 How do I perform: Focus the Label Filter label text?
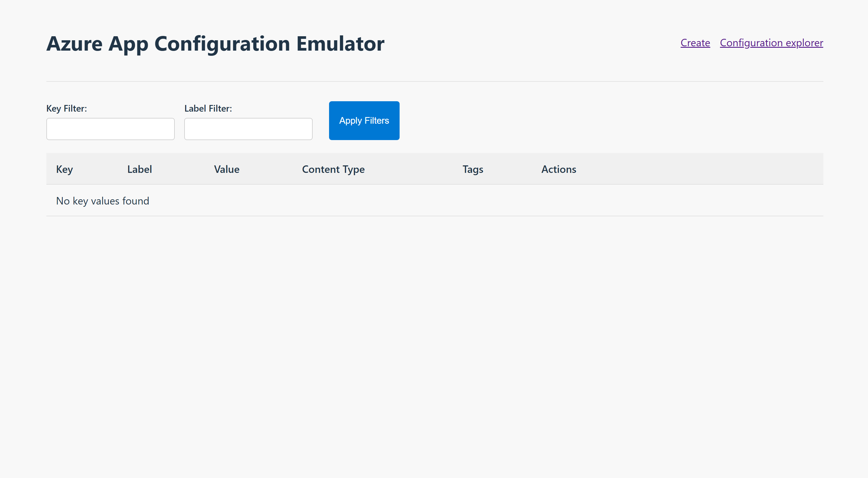pos(208,108)
